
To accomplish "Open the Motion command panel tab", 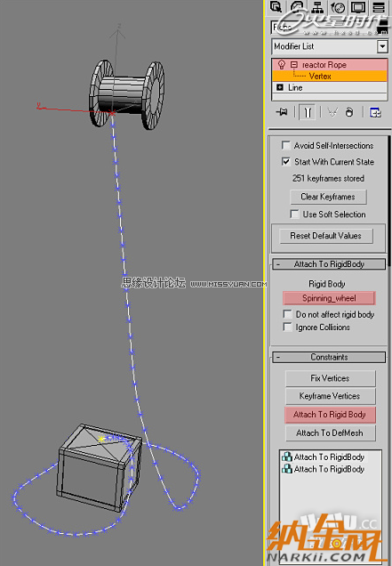I will pos(338,7).
